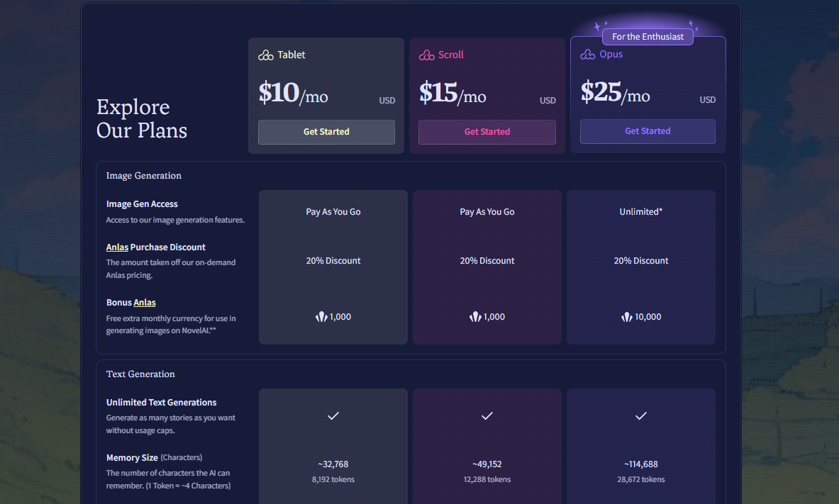Click the Image Generation section heading

[143, 176]
